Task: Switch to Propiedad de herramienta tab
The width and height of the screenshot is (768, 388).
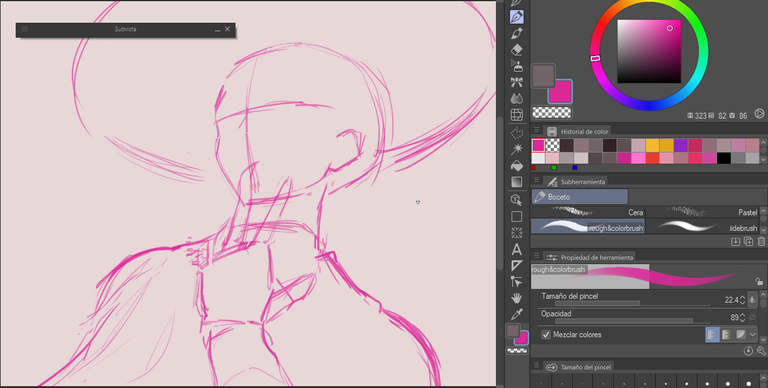Action: pyautogui.click(x=590, y=257)
